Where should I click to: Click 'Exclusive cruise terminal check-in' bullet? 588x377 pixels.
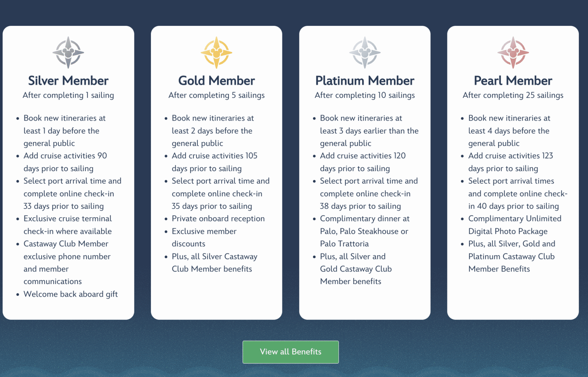click(x=68, y=225)
